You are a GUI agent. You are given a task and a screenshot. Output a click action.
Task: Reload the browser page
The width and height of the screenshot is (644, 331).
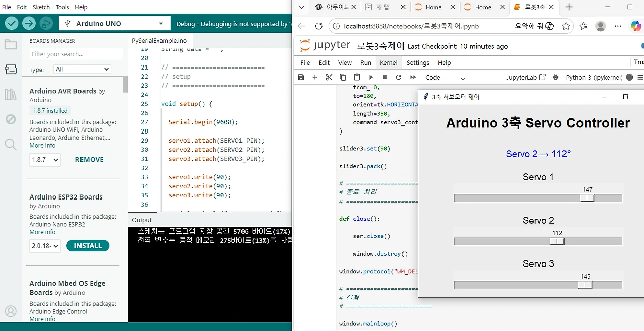pos(318,26)
